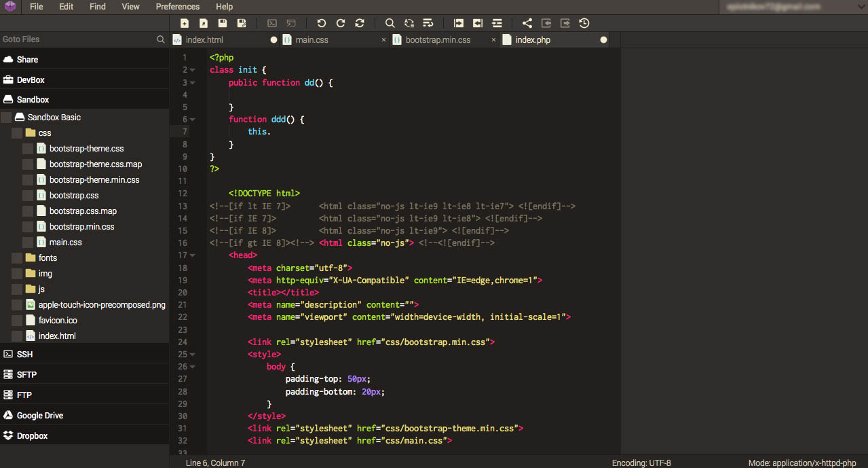Open the file history clock icon
Screen dimensions: 868x468
[584, 23]
